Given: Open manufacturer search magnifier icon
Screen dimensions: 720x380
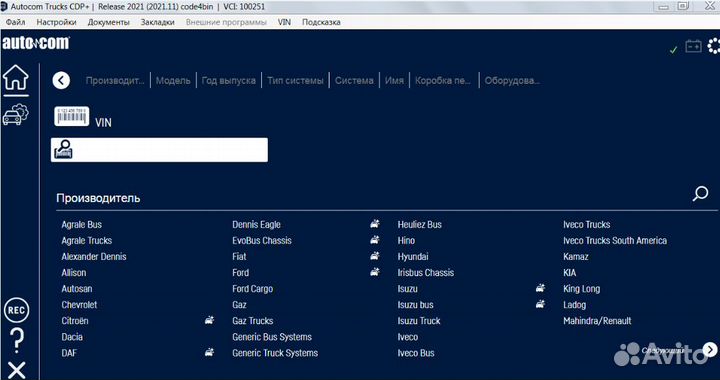Looking at the screenshot, I should [x=700, y=194].
